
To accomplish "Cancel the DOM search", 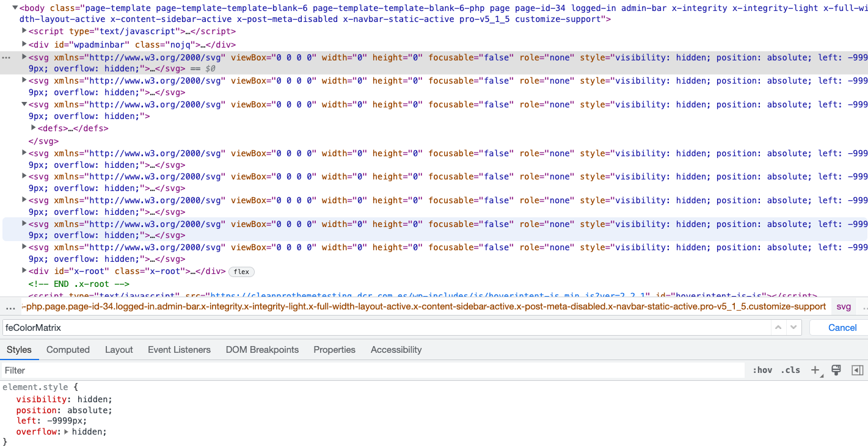I will [x=842, y=328].
